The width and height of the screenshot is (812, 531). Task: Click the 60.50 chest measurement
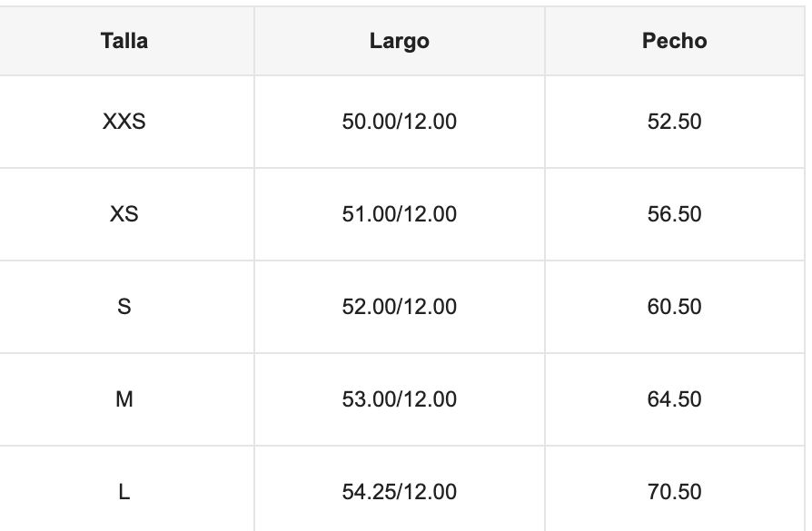click(674, 307)
